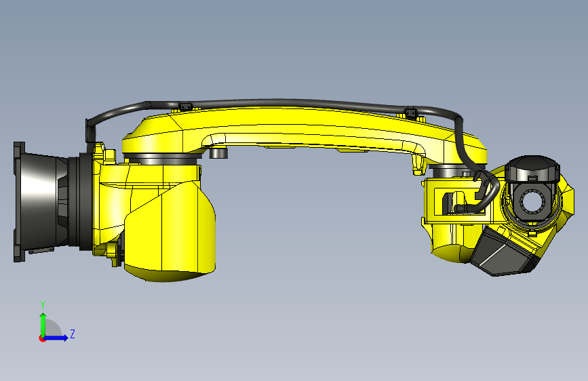This screenshot has width=588, height=381.
Task: Select the small gray cylinder under the arm
Action: [218, 153]
